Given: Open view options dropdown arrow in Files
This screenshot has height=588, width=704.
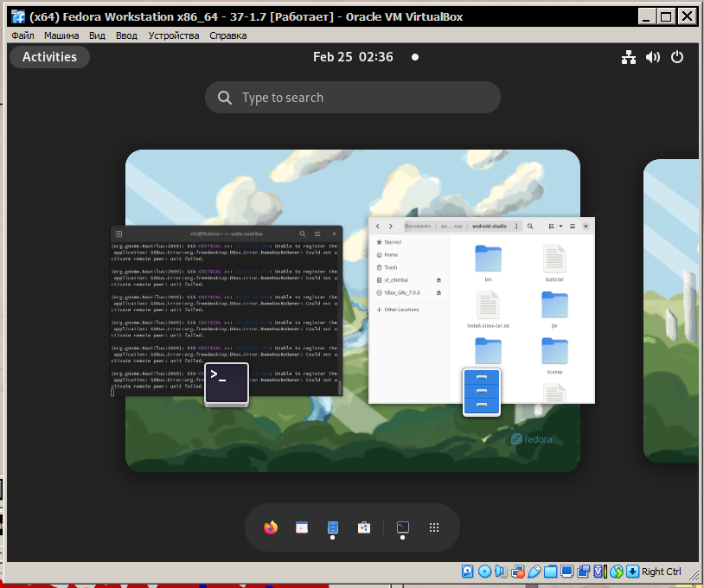Looking at the screenshot, I should coord(560,227).
